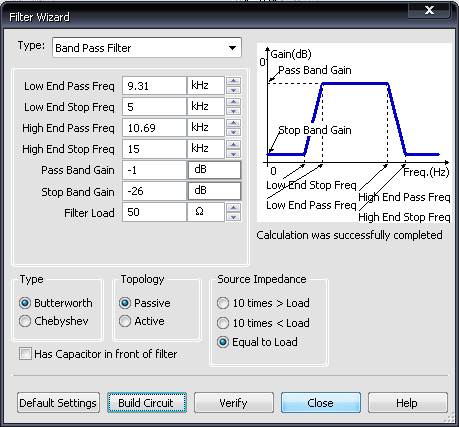Increase the High End Pass Freq unit with up arrow

coord(233,123)
